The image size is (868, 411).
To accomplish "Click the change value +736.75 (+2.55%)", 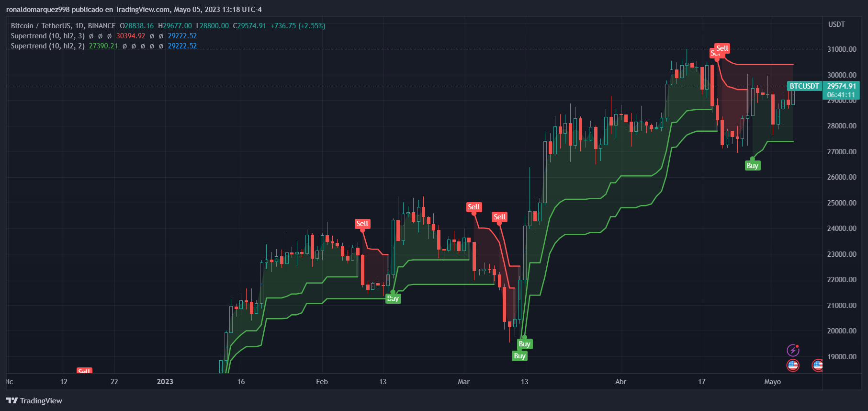I will coord(298,26).
